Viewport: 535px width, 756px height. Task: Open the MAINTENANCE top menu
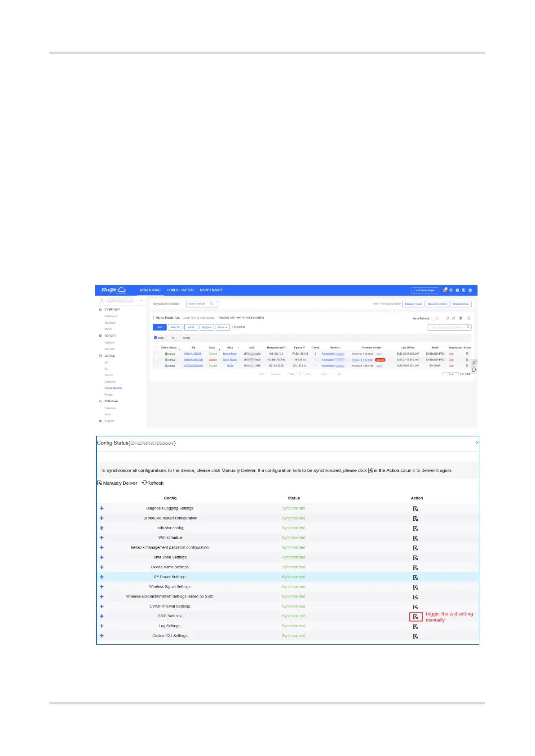point(211,290)
